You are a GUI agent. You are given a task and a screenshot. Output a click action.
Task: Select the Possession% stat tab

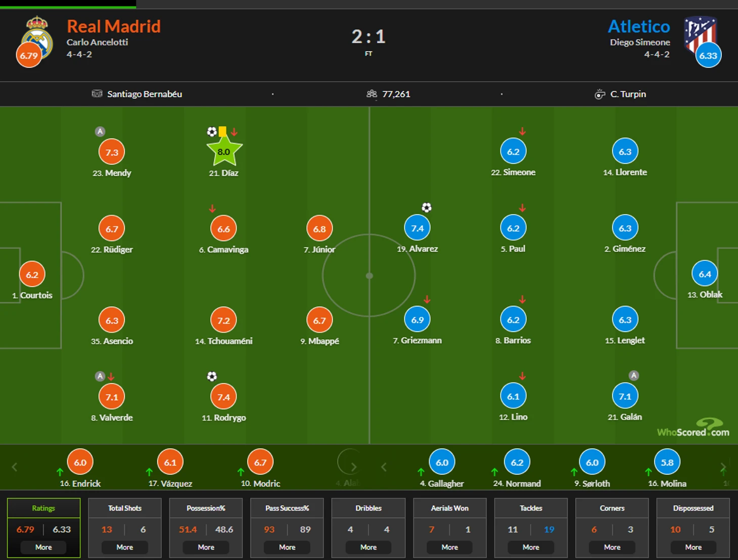point(206,508)
